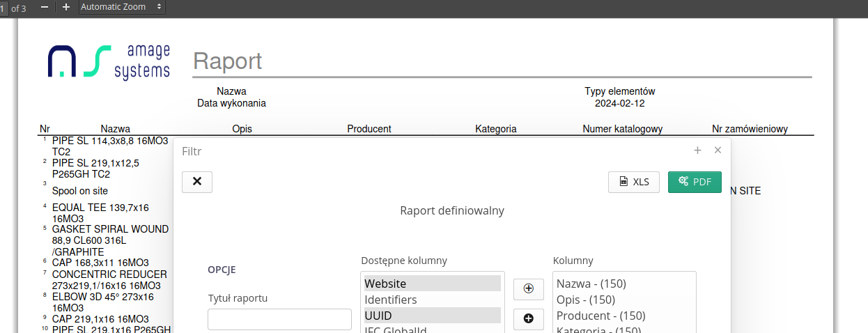The width and height of the screenshot is (868, 333).
Task: Maximize the Filtr dialog with plus icon
Action: pyautogui.click(x=697, y=150)
